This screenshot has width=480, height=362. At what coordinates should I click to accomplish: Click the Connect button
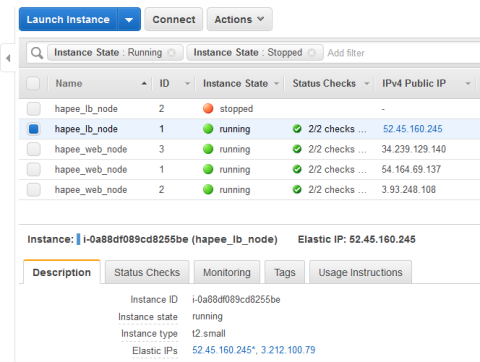[x=174, y=19]
